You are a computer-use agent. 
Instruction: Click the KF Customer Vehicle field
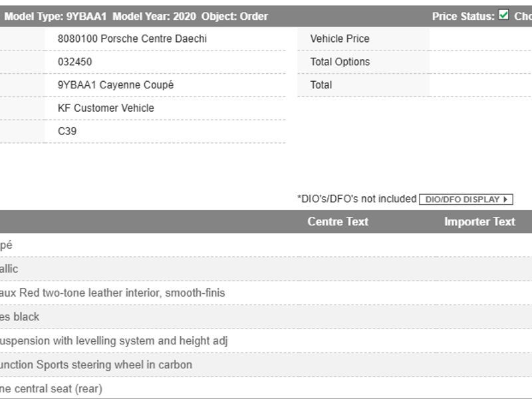click(x=106, y=108)
